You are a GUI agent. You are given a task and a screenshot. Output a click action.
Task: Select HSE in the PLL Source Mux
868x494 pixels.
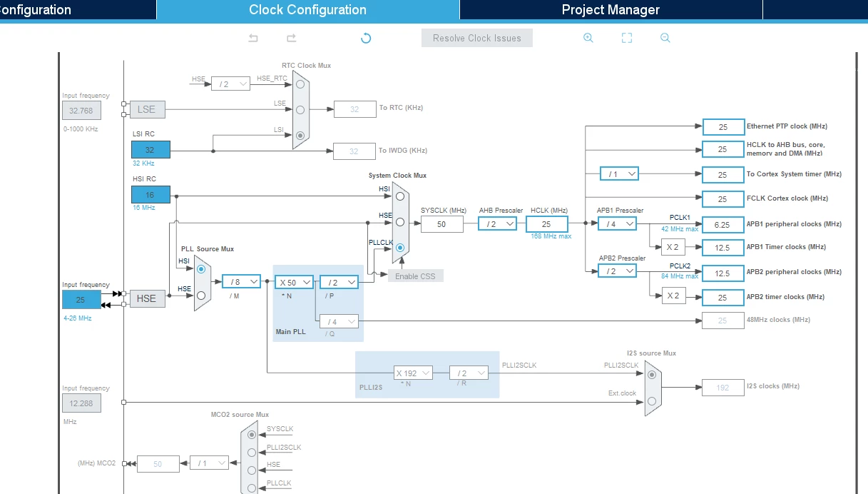(201, 296)
